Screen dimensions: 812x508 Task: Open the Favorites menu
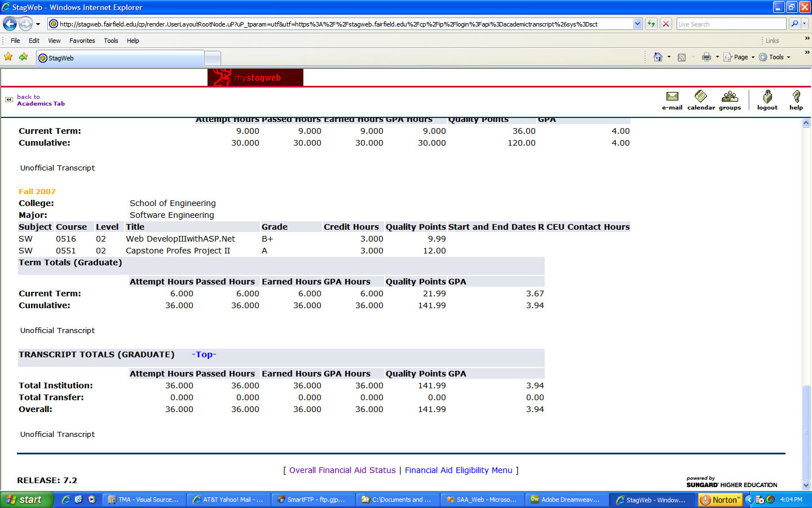[x=82, y=41]
